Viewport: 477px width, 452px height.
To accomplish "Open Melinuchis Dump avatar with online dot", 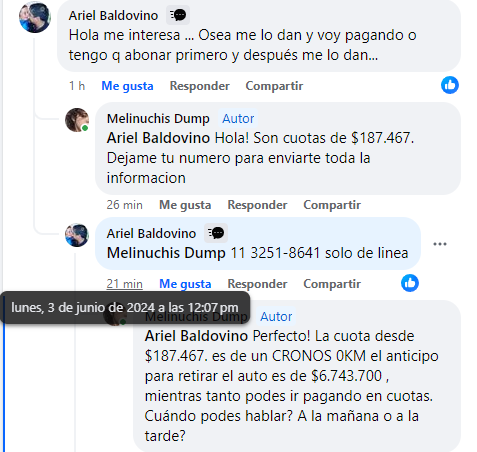I will coord(77,120).
